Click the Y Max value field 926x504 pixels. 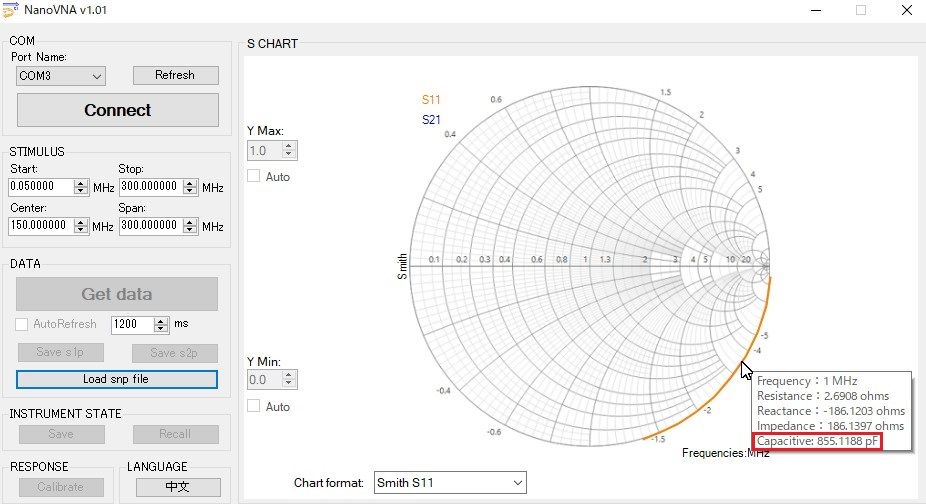tap(265, 151)
